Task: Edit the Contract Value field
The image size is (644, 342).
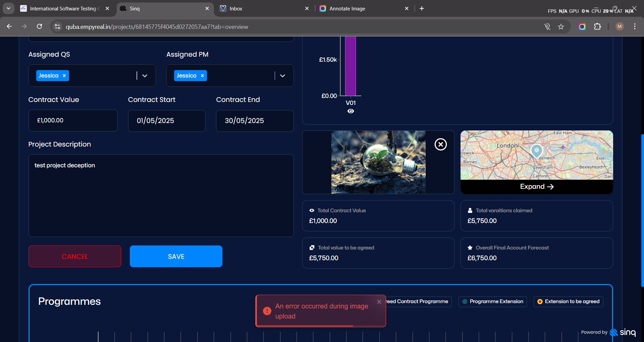Action: (73, 120)
